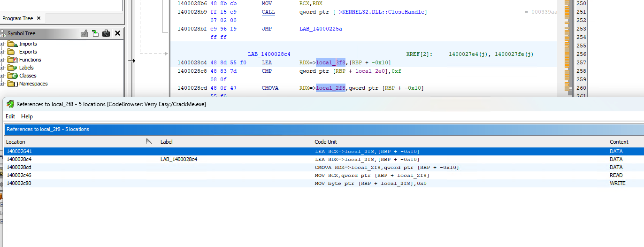Select reference row 140002c46
The height and width of the screenshot is (247, 644).
pyautogui.click(x=324, y=175)
